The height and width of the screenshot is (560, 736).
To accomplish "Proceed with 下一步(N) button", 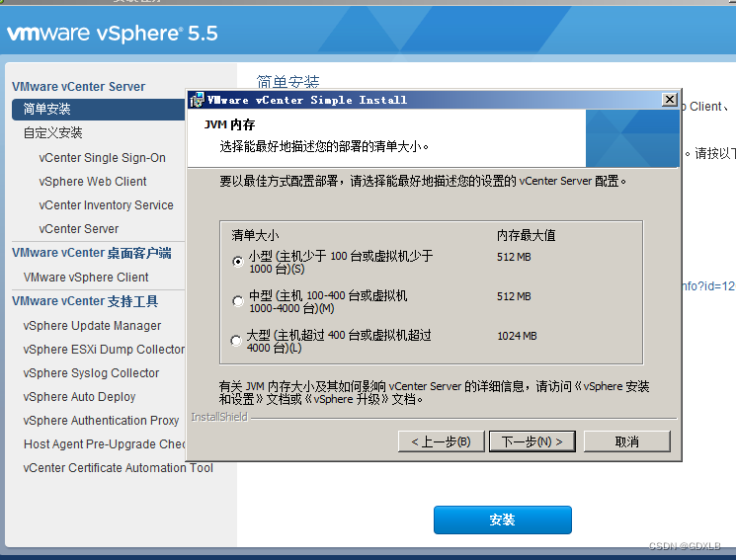I will [532, 441].
